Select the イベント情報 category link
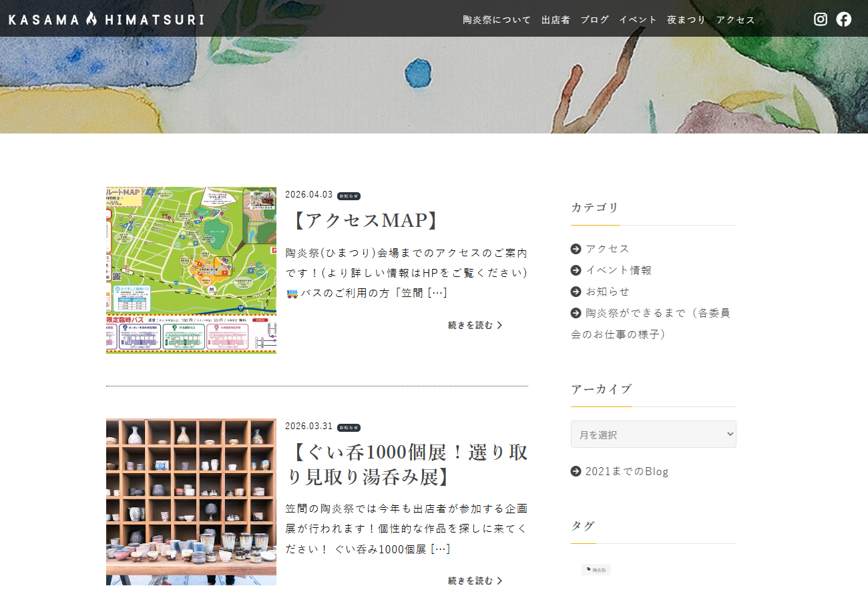The width and height of the screenshot is (868, 608). coord(618,270)
